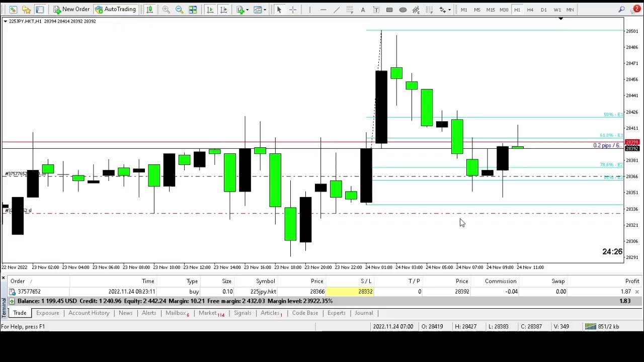Select the horizontal line tool

[323, 10]
